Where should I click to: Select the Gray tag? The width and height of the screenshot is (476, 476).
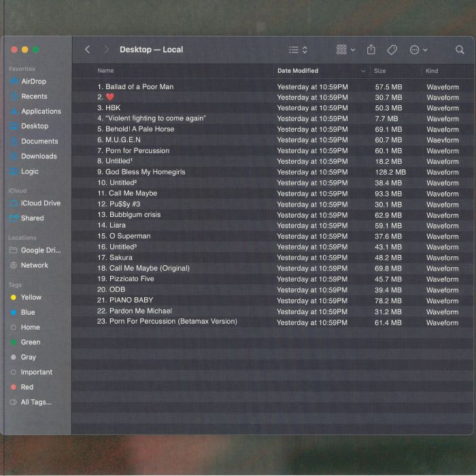[23, 357]
